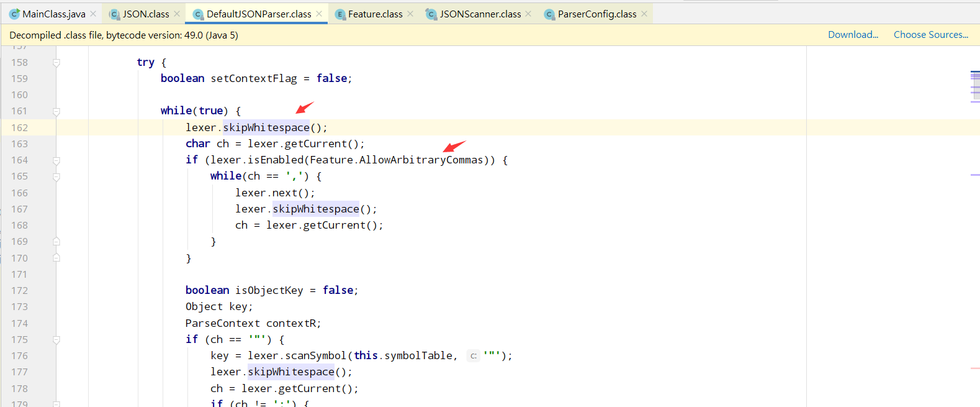Click the JSON.class file icon
This screenshot has height=407, width=980.
point(114,14)
